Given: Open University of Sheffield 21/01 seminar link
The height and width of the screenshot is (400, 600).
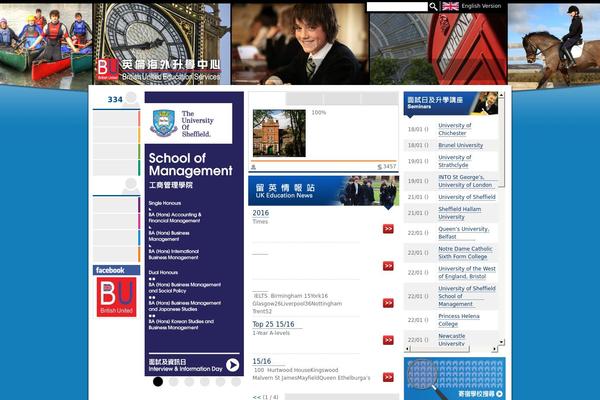Looking at the screenshot, I should [467, 197].
